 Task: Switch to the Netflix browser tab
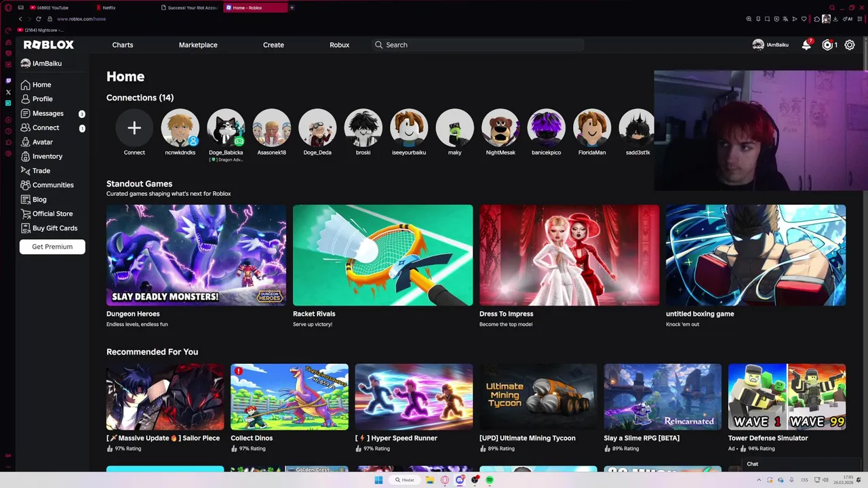pyautogui.click(x=125, y=7)
